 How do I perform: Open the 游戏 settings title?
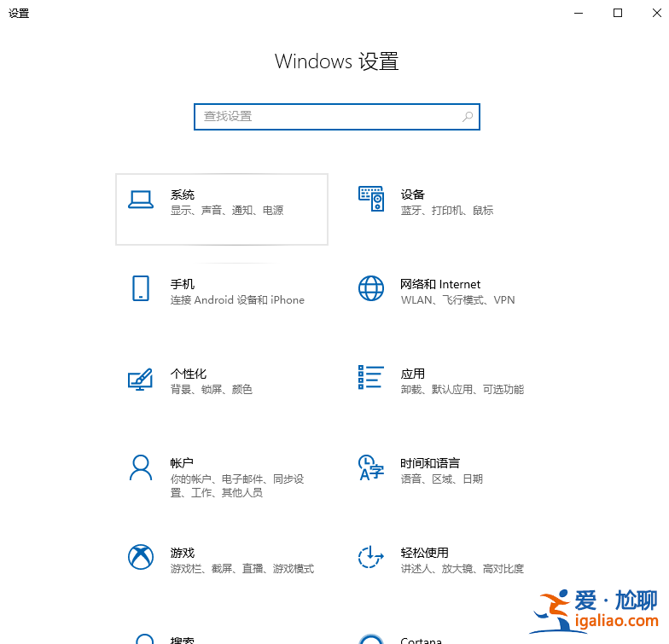(183, 553)
